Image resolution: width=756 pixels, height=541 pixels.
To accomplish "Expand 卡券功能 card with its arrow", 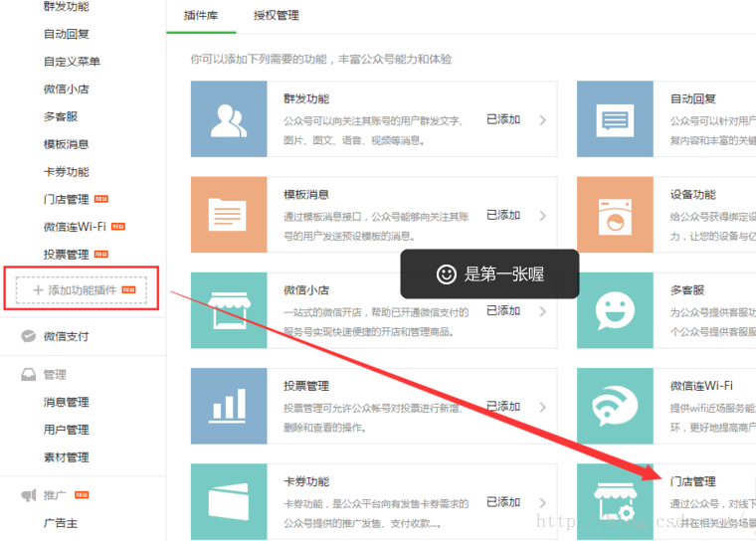I will click(x=543, y=503).
